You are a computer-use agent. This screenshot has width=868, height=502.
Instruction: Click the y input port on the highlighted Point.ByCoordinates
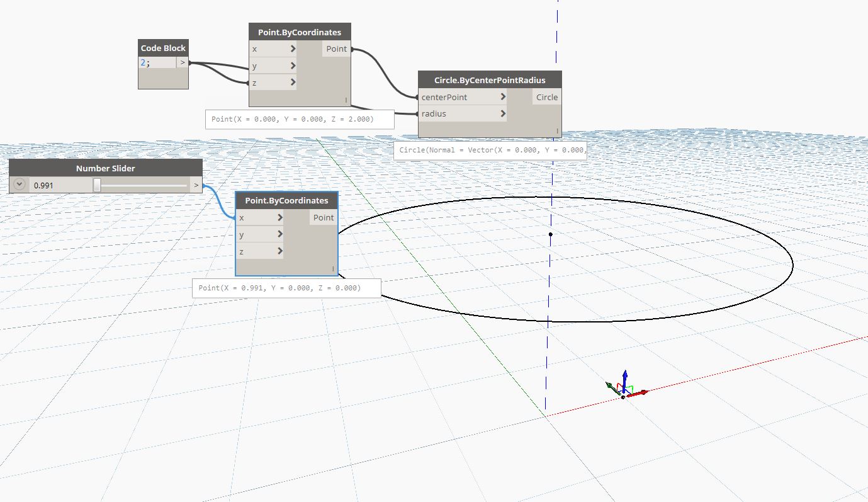point(281,234)
